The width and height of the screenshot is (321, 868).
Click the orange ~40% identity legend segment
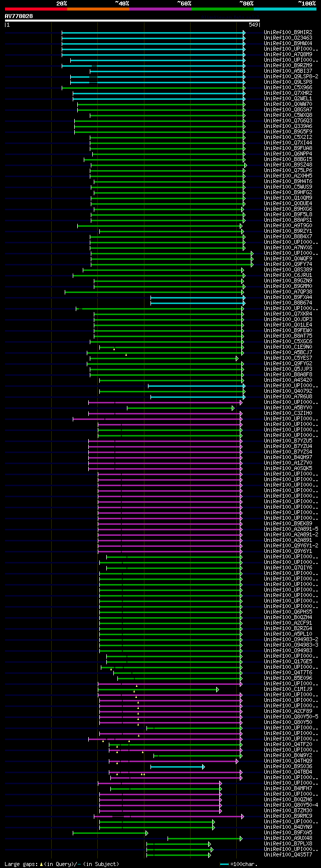click(98, 9)
